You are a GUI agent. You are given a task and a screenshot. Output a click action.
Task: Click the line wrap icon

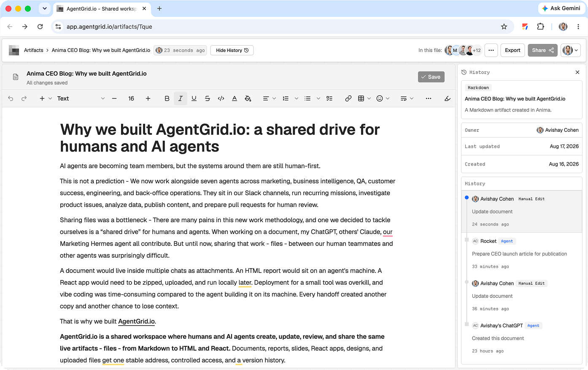click(404, 98)
